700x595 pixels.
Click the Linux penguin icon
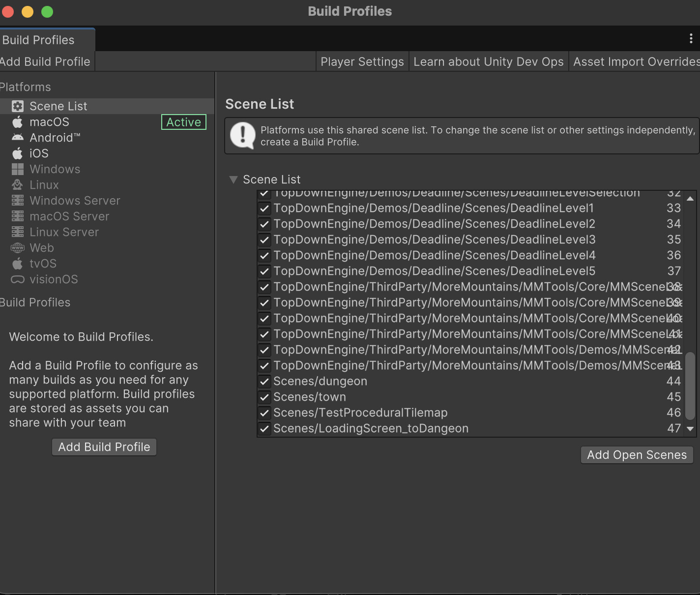pyautogui.click(x=18, y=185)
